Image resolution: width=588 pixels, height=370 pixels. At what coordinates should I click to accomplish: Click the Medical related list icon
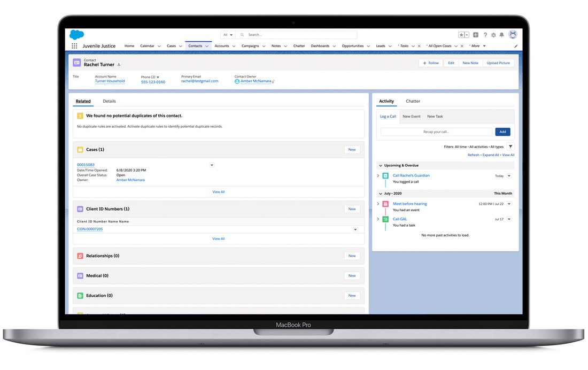point(80,276)
